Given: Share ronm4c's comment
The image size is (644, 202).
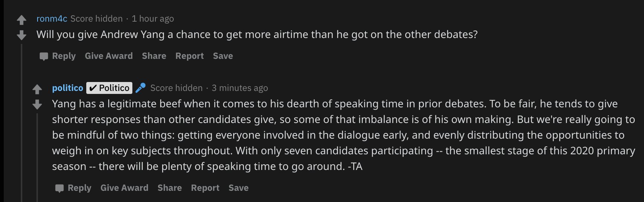Looking at the screenshot, I should coord(154,56).
